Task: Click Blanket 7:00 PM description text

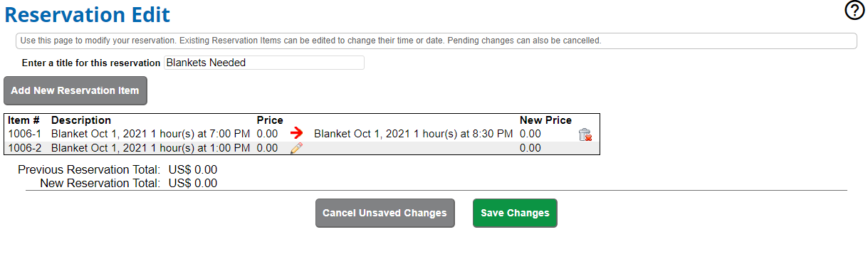Action: point(150,133)
